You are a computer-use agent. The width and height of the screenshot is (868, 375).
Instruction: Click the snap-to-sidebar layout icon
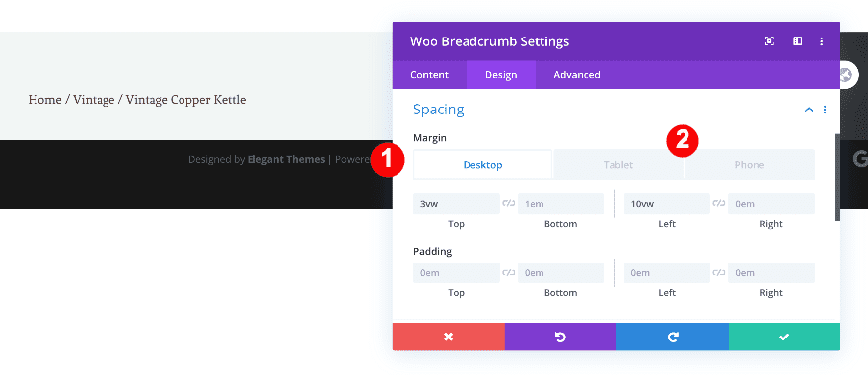point(797,41)
